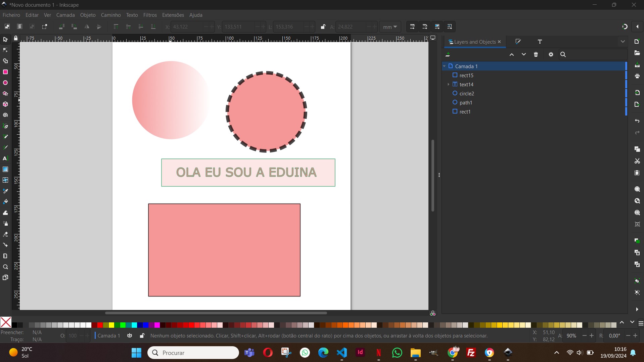Select the Ellipse tool
The height and width of the screenshot is (362, 644).
5,83
